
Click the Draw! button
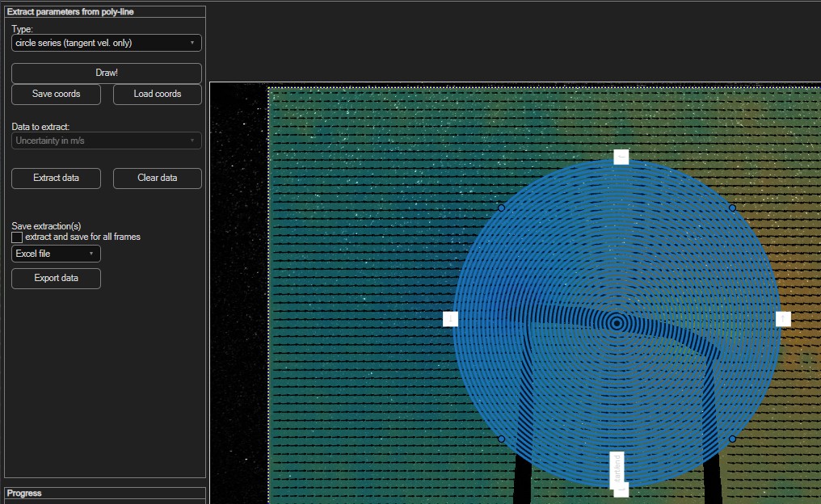pyautogui.click(x=107, y=73)
